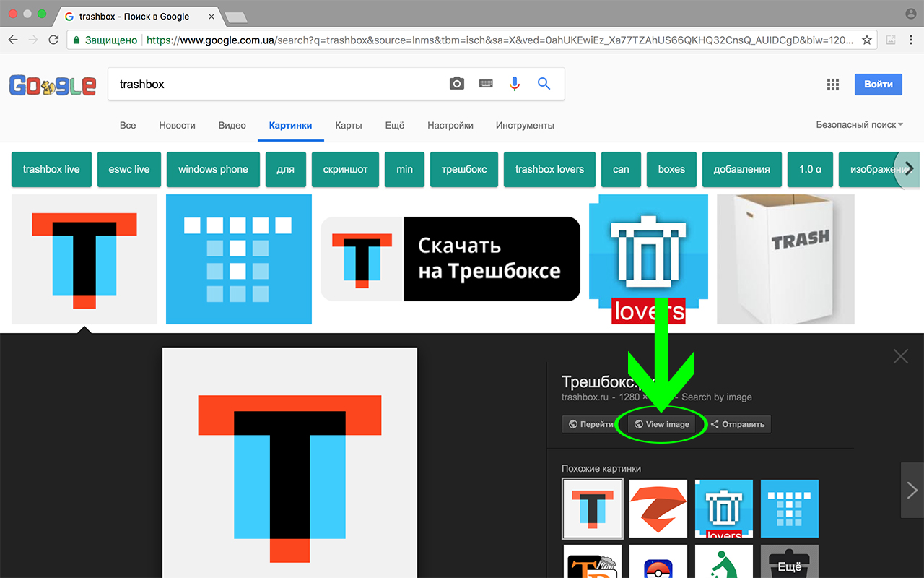Close the image preview panel
Screen dimensions: 924x578
(900, 355)
